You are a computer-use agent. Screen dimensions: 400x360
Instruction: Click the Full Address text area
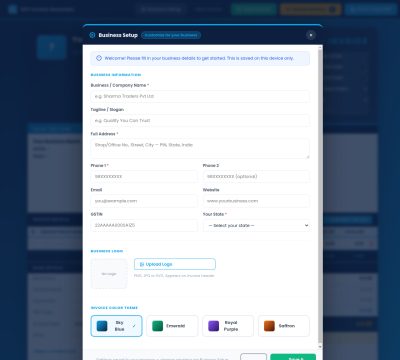tap(200, 148)
